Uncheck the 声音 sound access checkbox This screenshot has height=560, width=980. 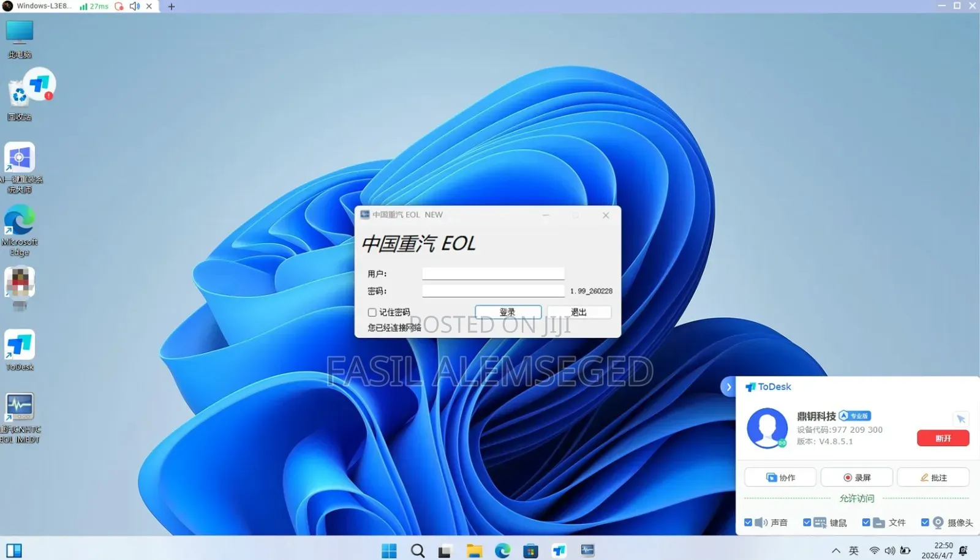748,523
